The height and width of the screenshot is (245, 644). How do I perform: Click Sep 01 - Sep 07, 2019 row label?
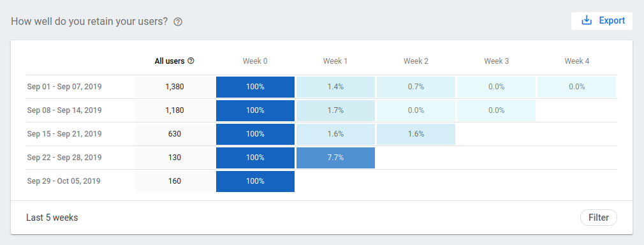[x=64, y=87]
